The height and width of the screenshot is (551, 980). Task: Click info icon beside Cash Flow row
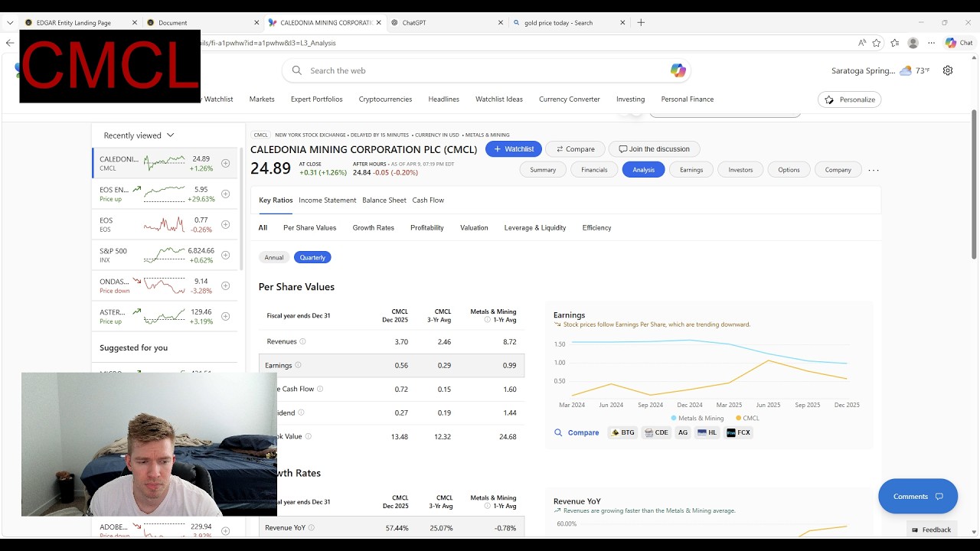[x=320, y=389]
